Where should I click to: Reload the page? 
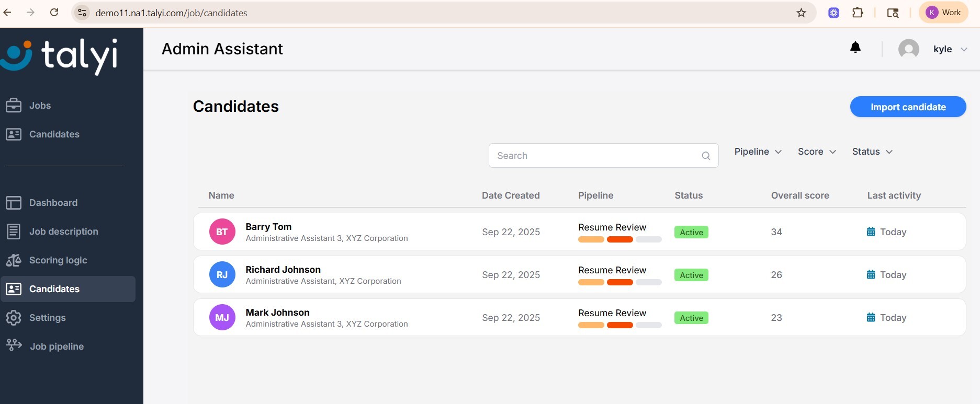coord(54,13)
